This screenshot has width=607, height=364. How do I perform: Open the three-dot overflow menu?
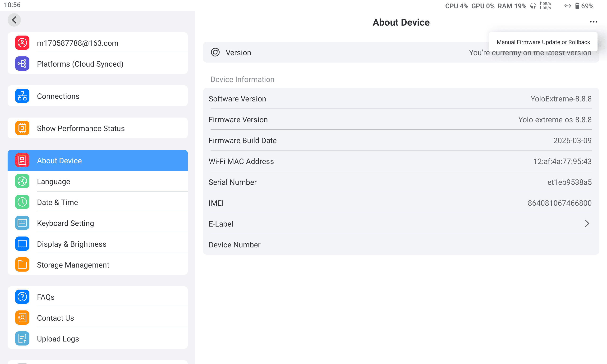(x=593, y=22)
